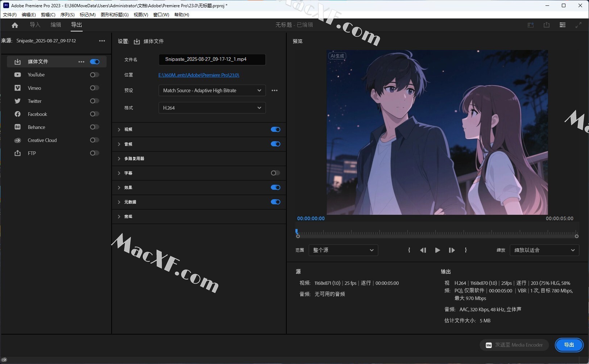Click the Behance destination icon
Screen dimensions: 589x364
pos(17,127)
